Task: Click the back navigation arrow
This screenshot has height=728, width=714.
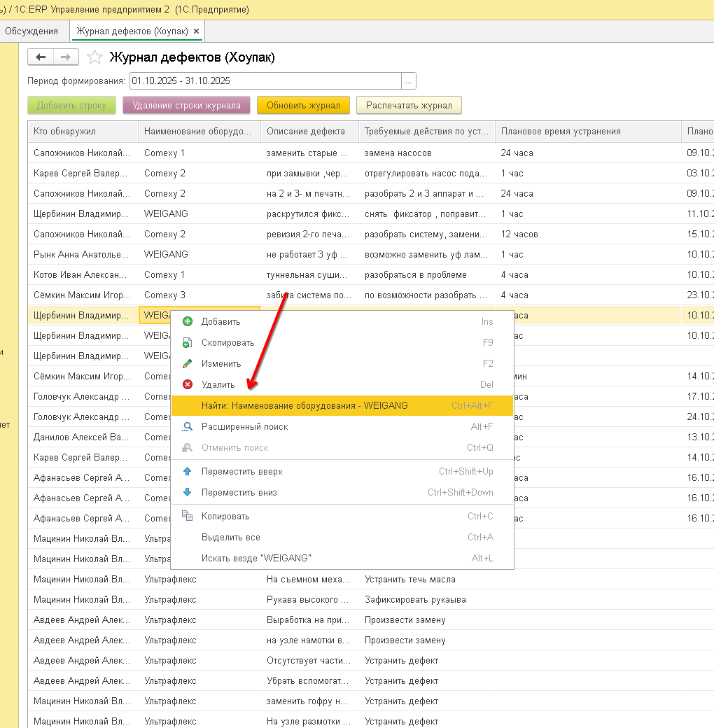Action: pyautogui.click(x=41, y=57)
